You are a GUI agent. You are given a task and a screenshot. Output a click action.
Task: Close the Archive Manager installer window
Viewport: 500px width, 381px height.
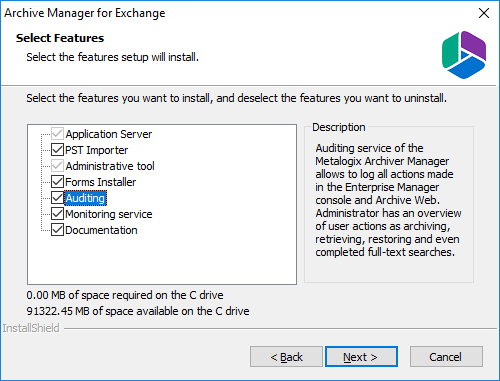tap(484, 13)
